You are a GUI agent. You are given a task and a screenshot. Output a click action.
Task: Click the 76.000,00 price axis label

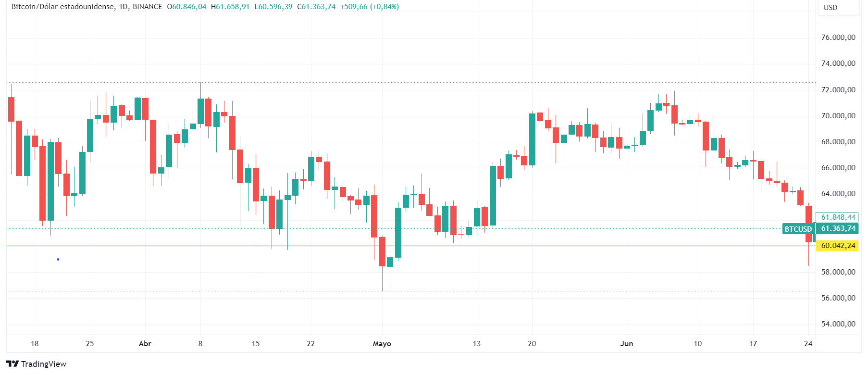tap(838, 37)
